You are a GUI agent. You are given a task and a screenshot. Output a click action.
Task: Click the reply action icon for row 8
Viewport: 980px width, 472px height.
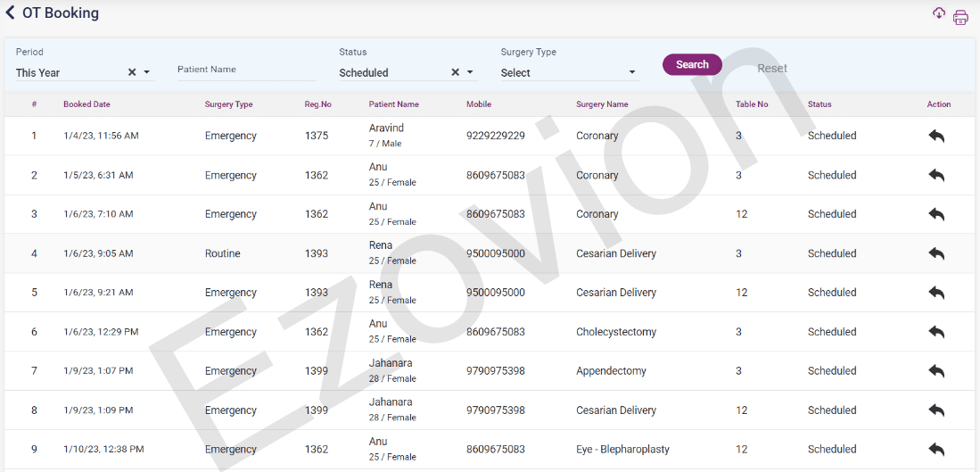pos(936,410)
